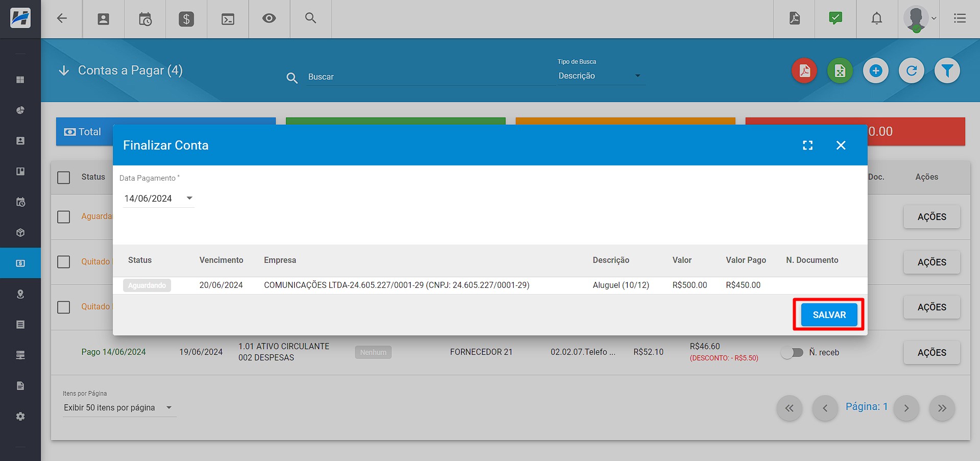The width and height of the screenshot is (980, 461).
Task: Click the green checkmark message icon
Action: 835,18
